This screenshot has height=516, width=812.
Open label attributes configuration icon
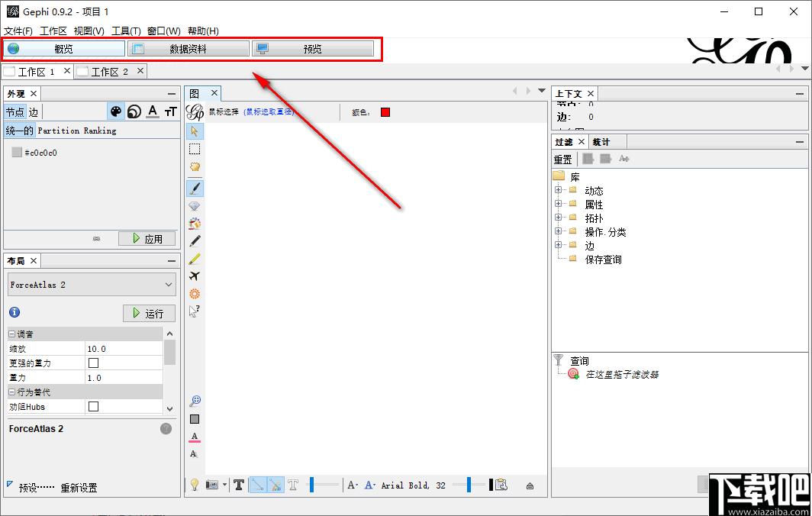(501, 485)
